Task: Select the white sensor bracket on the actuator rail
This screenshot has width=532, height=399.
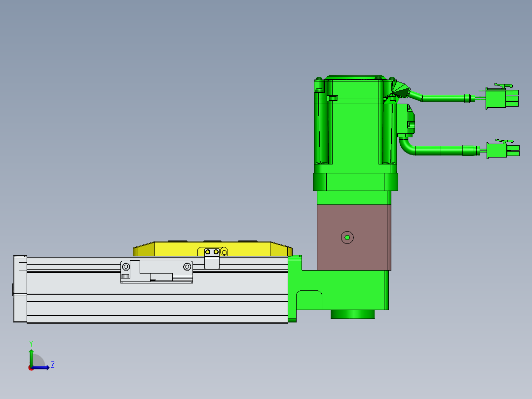Action: point(156,272)
